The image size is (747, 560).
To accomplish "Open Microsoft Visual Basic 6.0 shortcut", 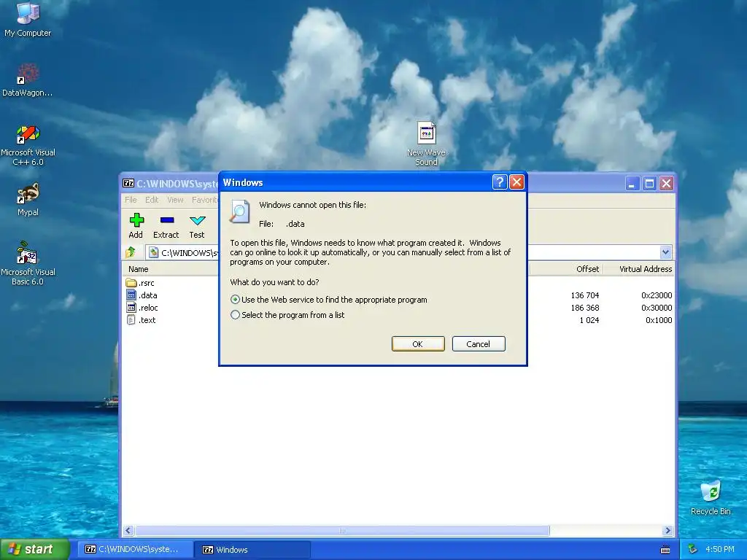I will (28, 263).
